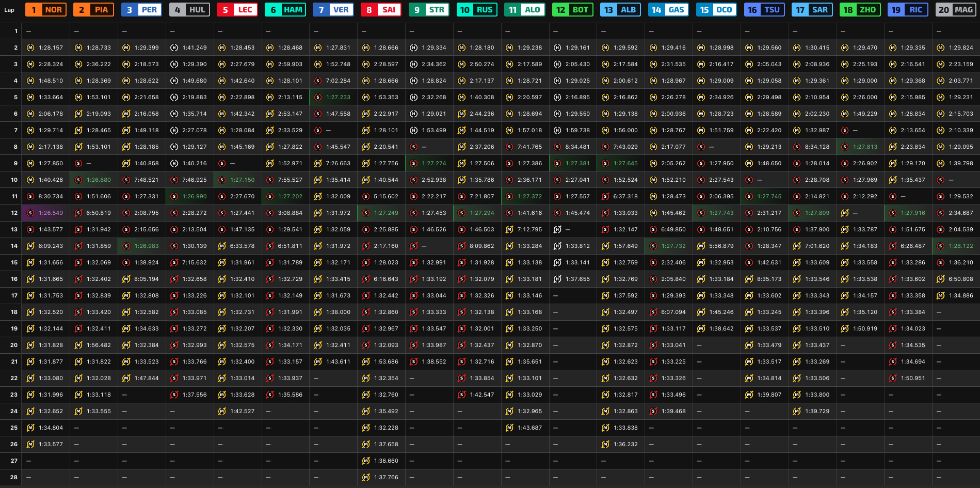Click the lap 14 row number
The image size is (980, 488).
14,246
